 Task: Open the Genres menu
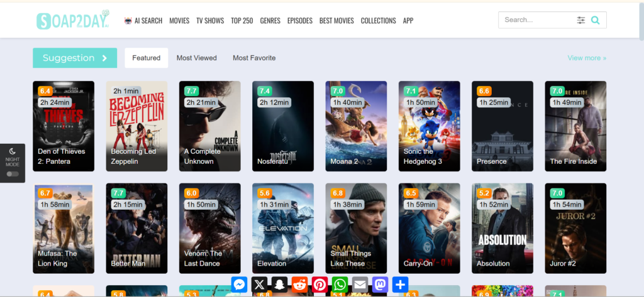coord(270,21)
